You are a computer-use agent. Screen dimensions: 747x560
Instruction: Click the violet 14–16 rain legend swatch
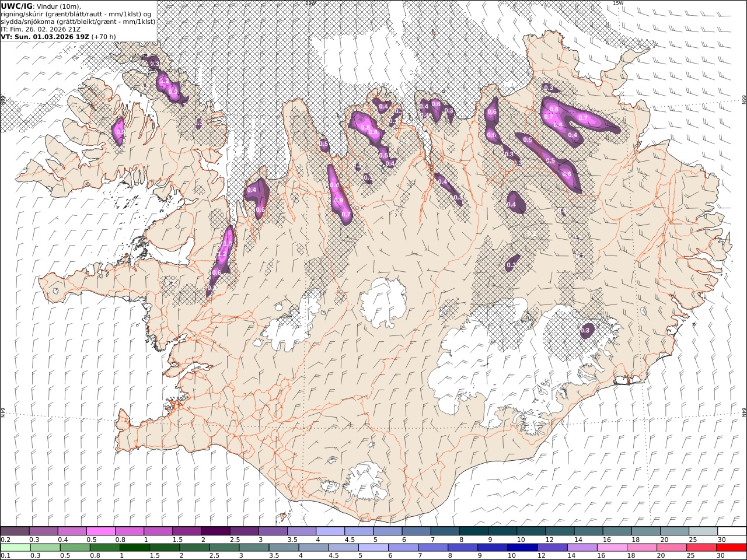pyautogui.click(x=582, y=548)
